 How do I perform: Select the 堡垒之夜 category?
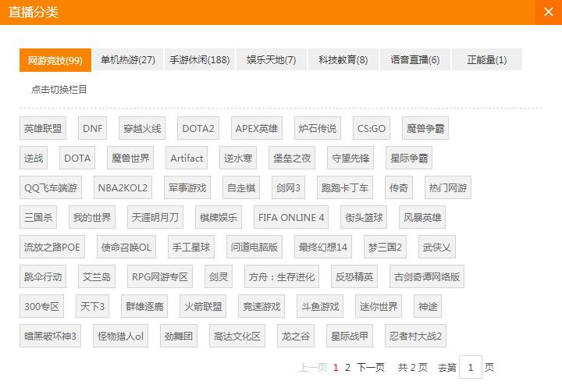click(292, 158)
